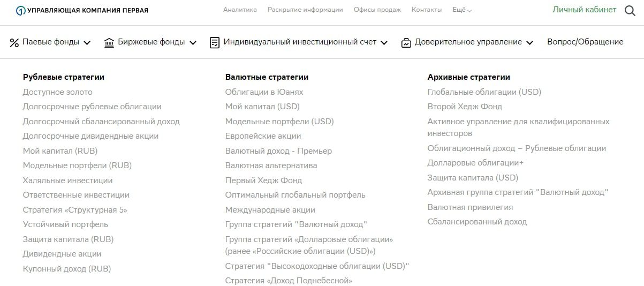Click the briefcase icon for Доверительное управление

click(x=406, y=43)
